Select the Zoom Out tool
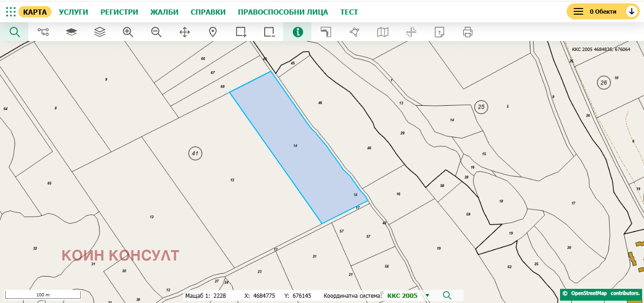The width and height of the screenshot is (644, 303). coord(156,32)
